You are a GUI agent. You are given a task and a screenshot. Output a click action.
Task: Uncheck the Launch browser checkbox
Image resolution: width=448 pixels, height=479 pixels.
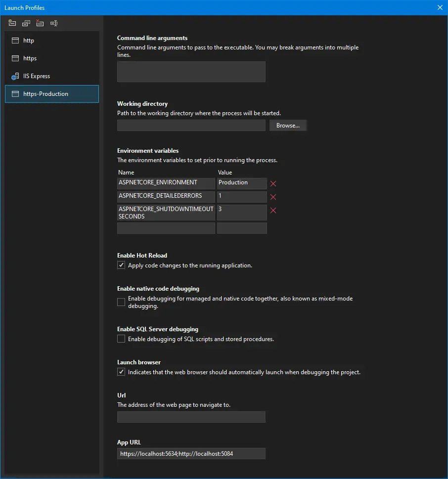[121, 372]
